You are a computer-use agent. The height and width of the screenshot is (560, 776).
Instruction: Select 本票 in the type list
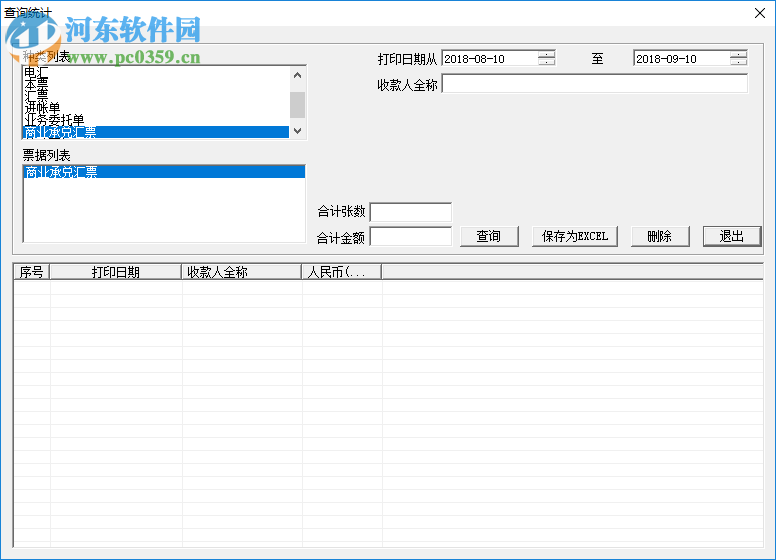click(x=156, y=83)
